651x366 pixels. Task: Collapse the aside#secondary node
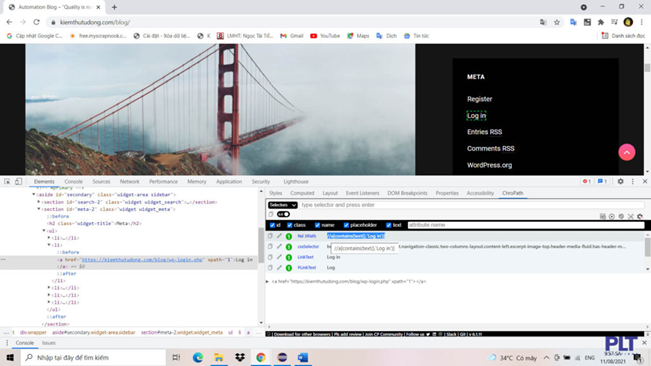point(34,194)
